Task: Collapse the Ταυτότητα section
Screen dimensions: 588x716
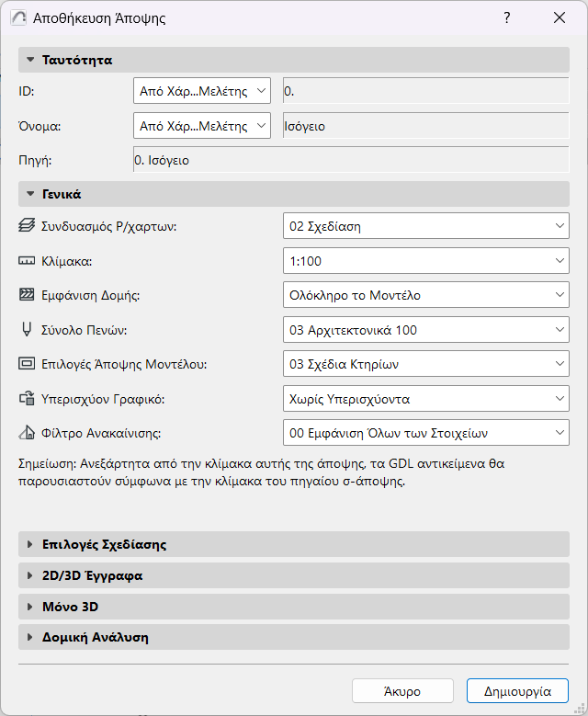Action: tap(30, 60)
